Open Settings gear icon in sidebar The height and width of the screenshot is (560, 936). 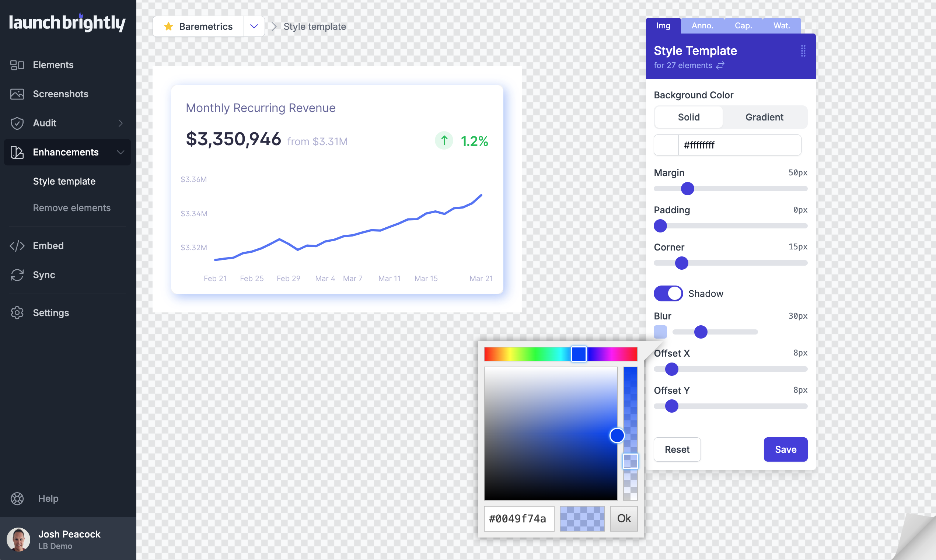(17, 313)
